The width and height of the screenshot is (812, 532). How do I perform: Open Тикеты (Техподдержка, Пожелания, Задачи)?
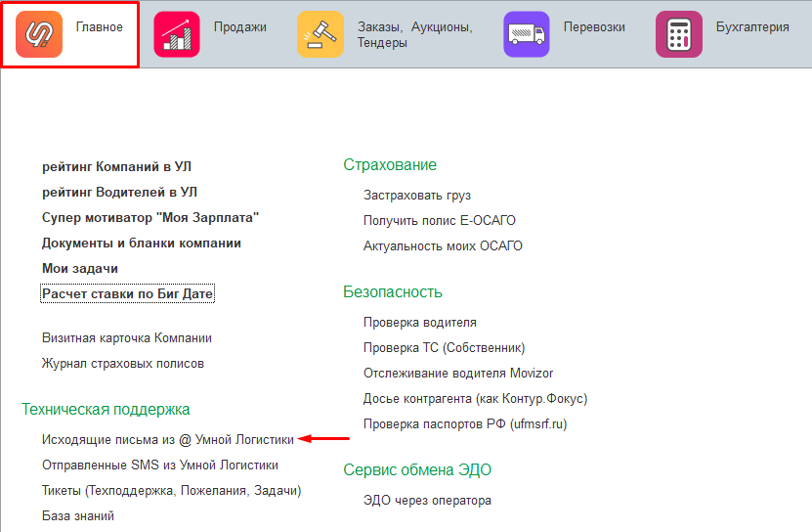click(x=171, y=491)
